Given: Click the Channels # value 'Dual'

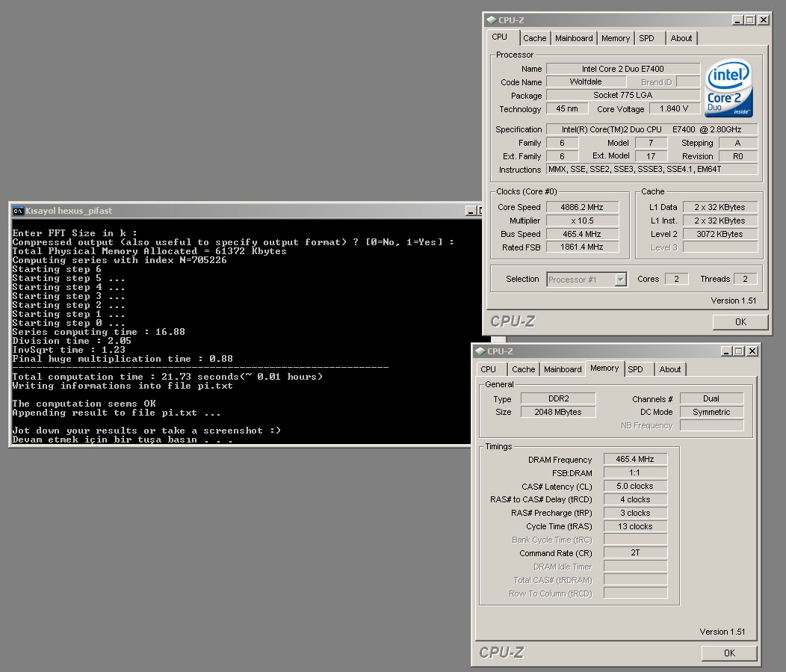Looking at the screenshot, I should (711, 398).
